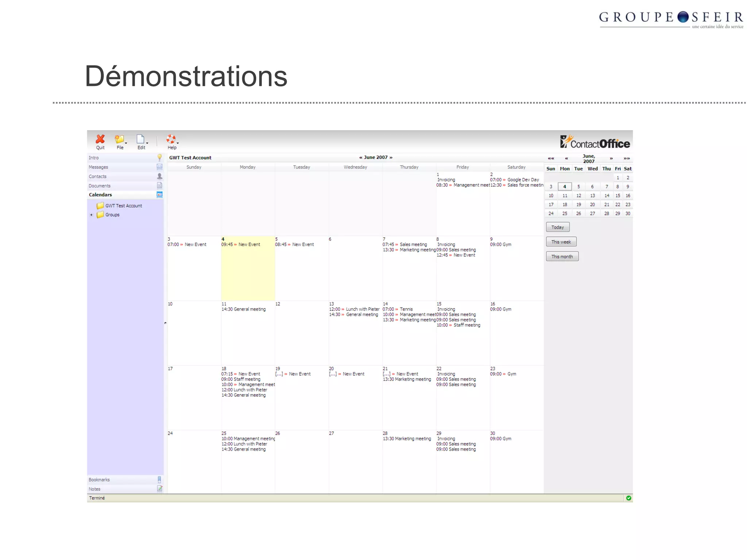Expand the Groups folder tree
The width and height of the screenshot is (747, 560).
[92, 215]
